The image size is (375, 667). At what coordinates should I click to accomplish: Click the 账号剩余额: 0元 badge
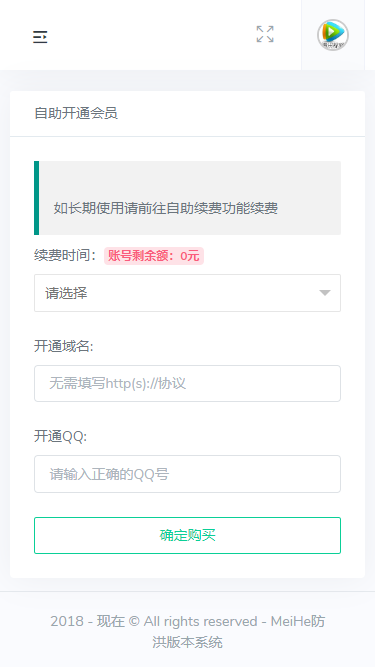154,256
